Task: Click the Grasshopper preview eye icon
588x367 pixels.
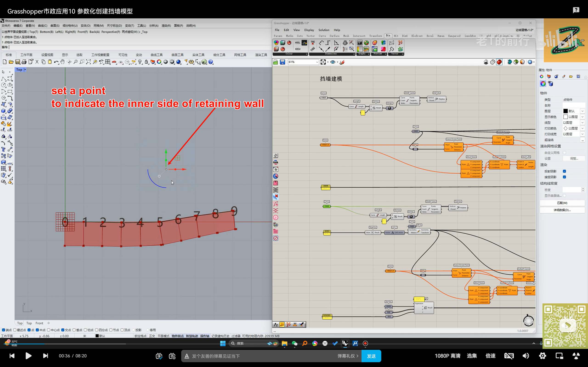Action: click(x=333, y=62)
